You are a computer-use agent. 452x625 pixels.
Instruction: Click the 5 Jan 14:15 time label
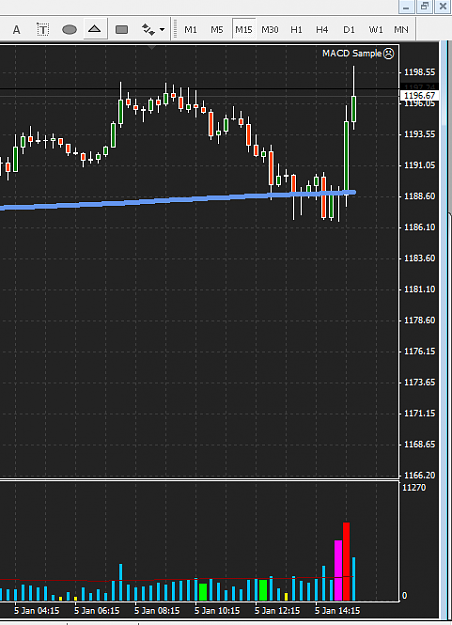click(x=338, y=611)
